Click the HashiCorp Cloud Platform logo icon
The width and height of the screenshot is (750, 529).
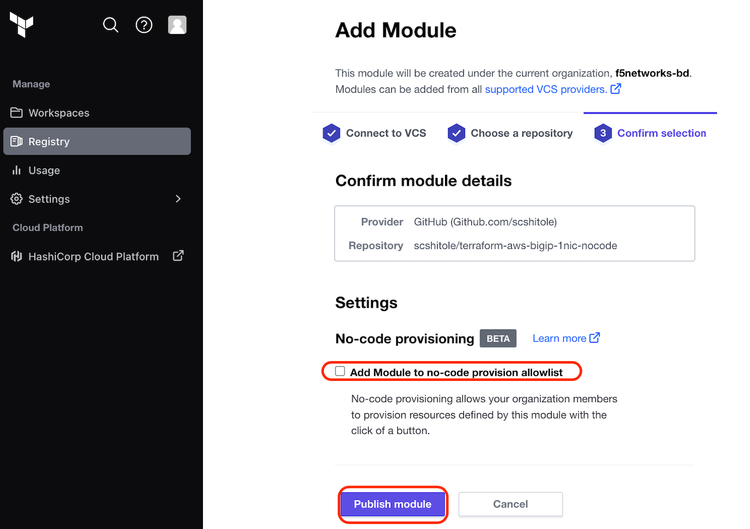[16, 256]
